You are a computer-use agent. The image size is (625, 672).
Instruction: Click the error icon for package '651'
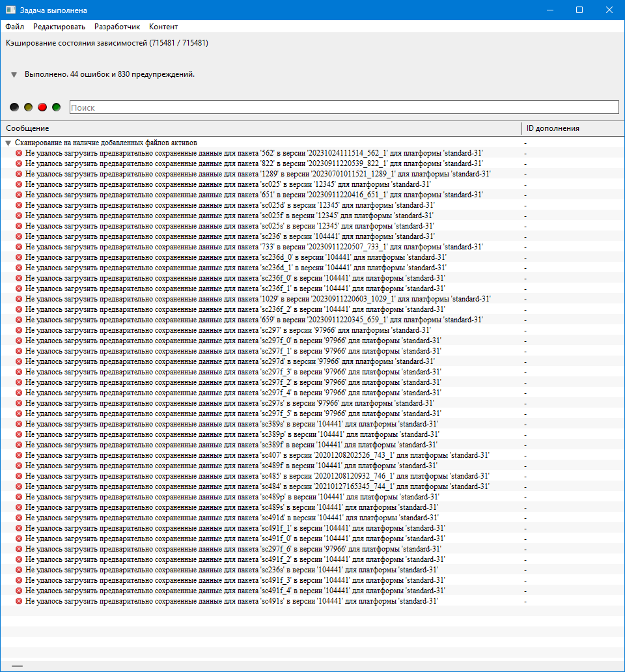pos(19,195)
